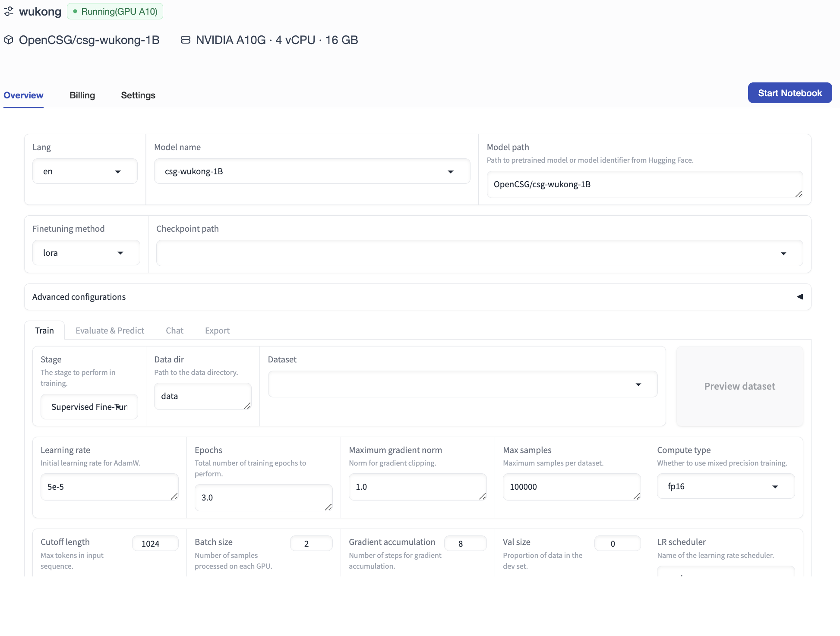Click the resize handle on the Learning rate field
The width and height of the screenshot is (840, 636).
(175, 497)
